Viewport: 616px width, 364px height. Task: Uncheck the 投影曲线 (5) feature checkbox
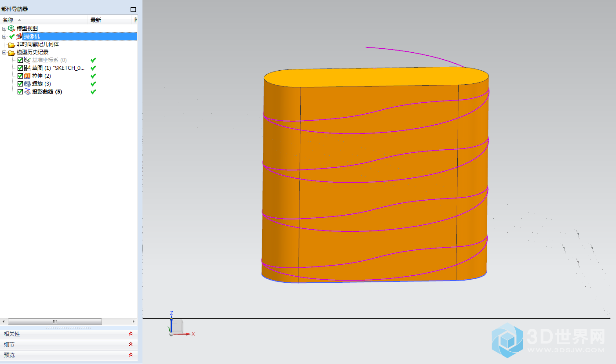[20, 92]
